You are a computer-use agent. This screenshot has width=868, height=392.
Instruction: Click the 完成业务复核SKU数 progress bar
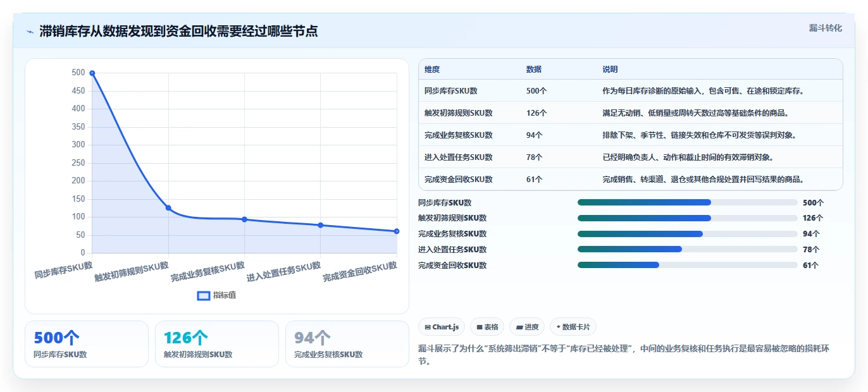[687, 234]
